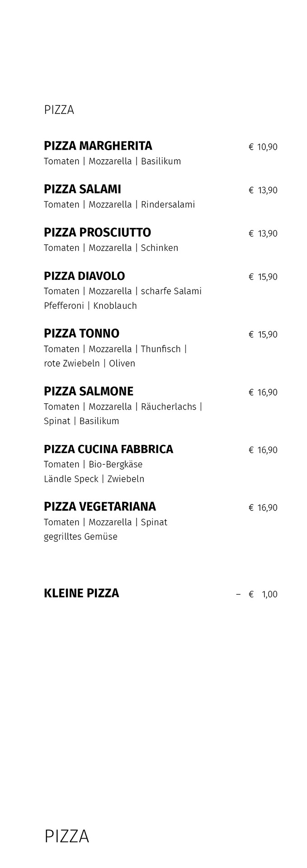Click the Spinat | Basilikum line under Salmone
Viewport: 307px width, 868px height.
click(x=81, y=421)
